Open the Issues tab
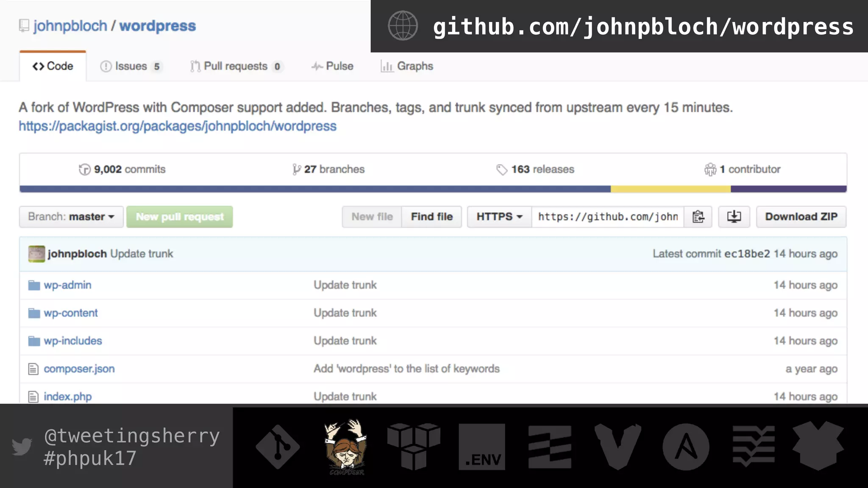Screen dimensions: 868x488 131,67
